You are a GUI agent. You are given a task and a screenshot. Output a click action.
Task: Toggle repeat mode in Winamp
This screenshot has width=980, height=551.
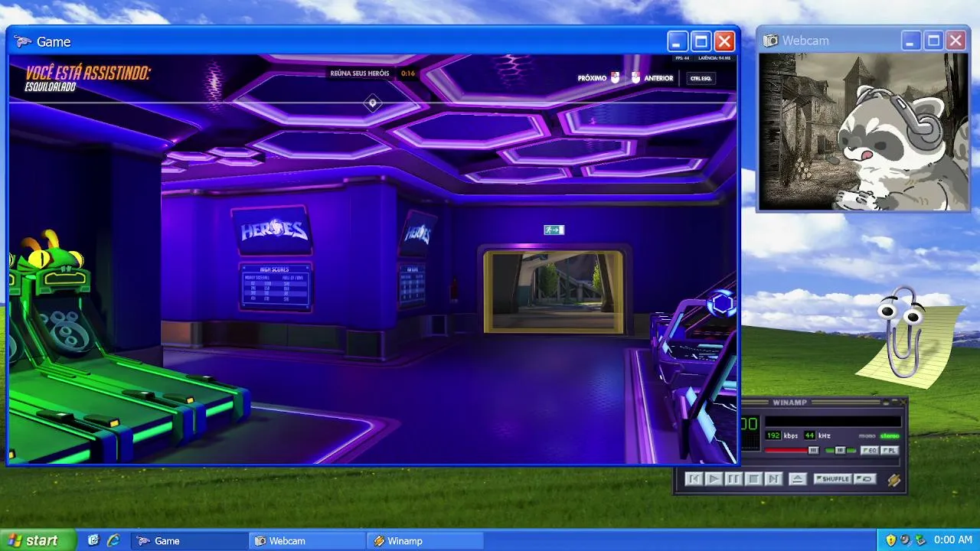pos(865,479)
